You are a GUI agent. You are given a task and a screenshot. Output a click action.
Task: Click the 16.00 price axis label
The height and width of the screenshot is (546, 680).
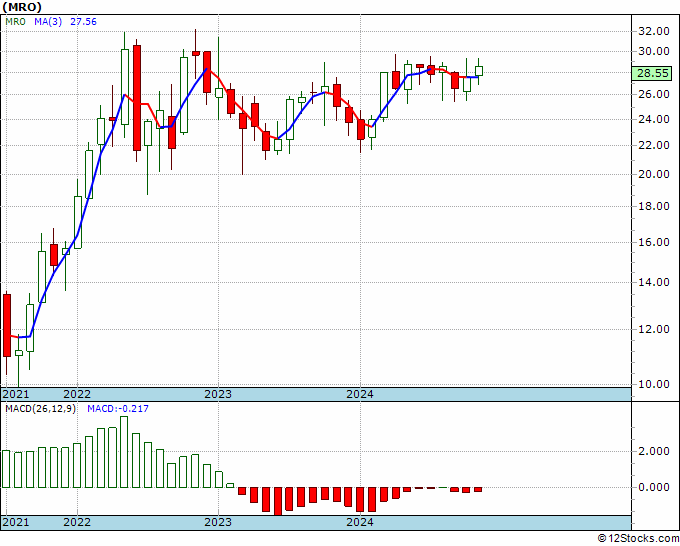(x=653, y=242)
